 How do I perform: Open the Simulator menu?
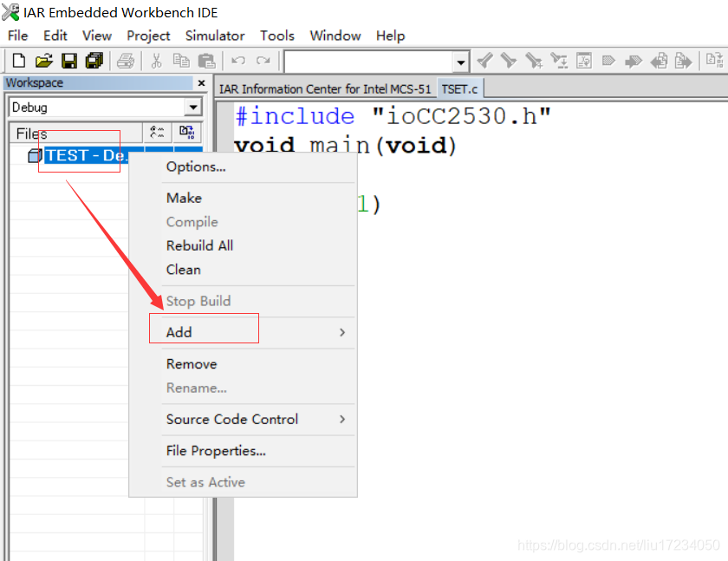coord(215,36)
